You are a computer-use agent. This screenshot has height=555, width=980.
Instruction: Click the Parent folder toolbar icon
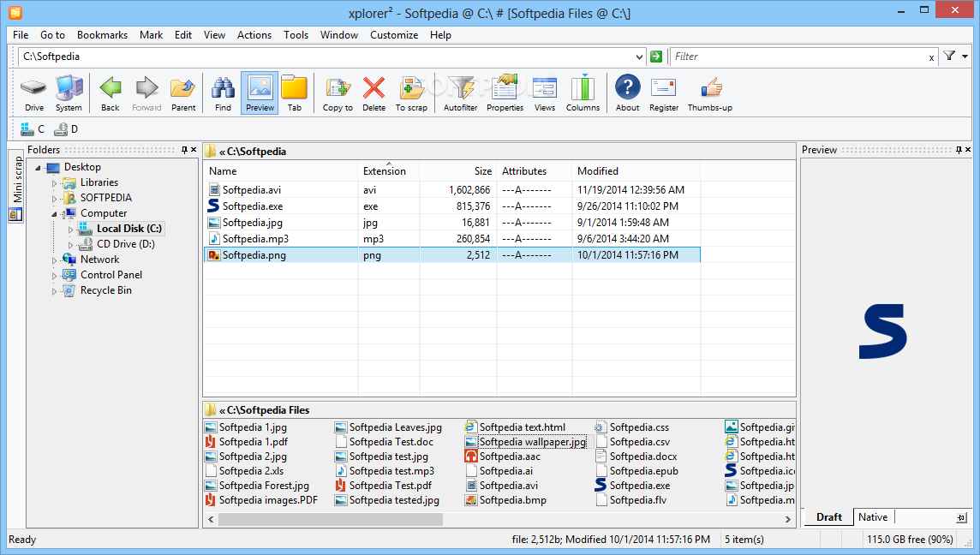click(x=183, y=93)
